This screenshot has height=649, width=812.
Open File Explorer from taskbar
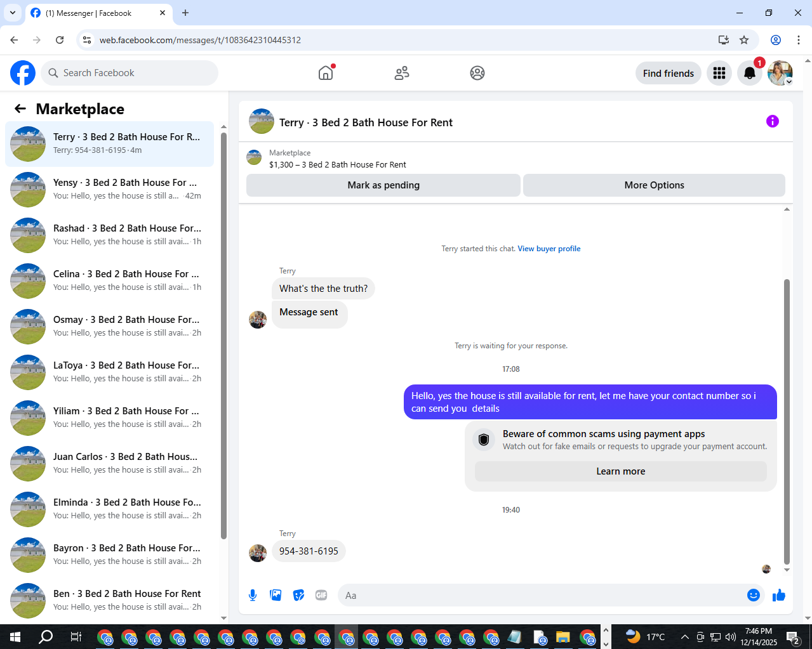[563, 637]
